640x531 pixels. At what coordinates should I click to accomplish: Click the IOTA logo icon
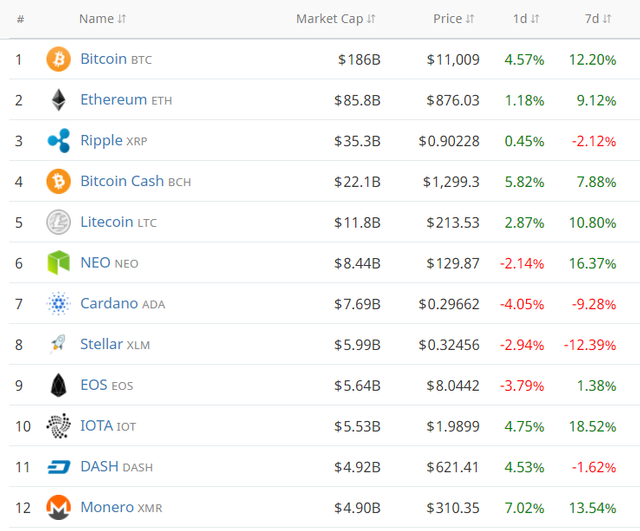pos(59,426)
